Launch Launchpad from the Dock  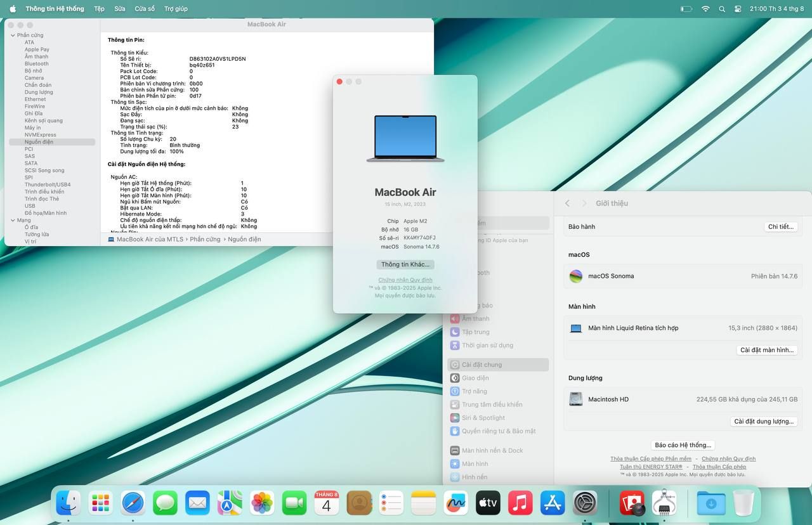pyautogui.click(x=101, y=503)
